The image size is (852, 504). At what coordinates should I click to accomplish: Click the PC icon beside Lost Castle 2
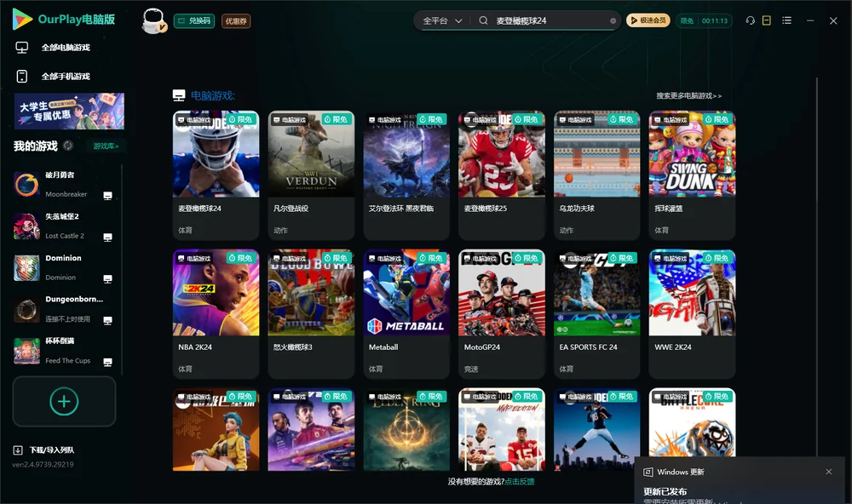pyautogui.click(x=107, y=238)
